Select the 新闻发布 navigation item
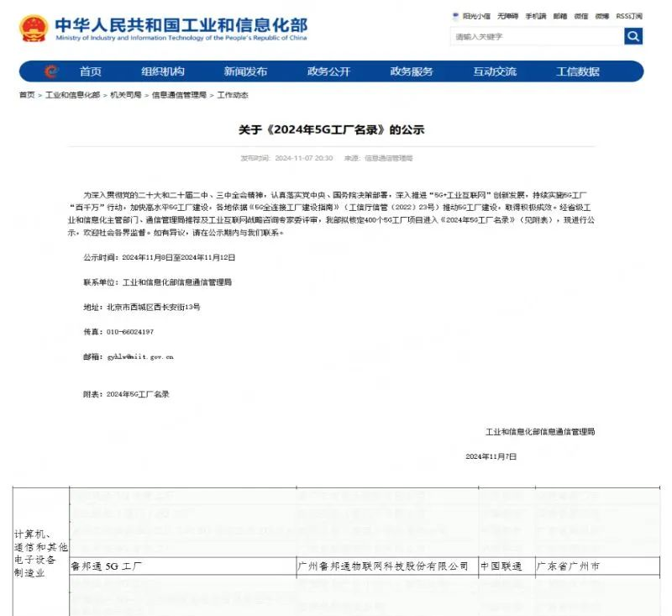Viewport: 672px width, 616px height. click(x=245, y=71)
